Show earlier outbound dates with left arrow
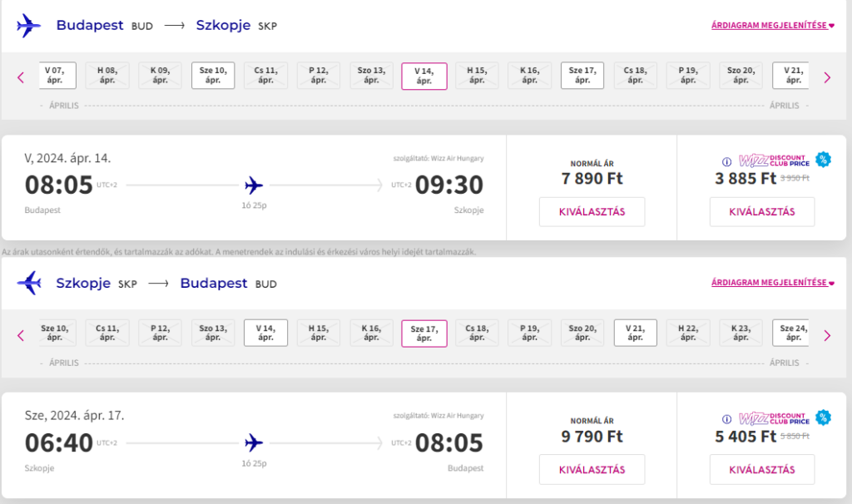Viewport: 852px width, 504px height. click(x=22, y=77)
